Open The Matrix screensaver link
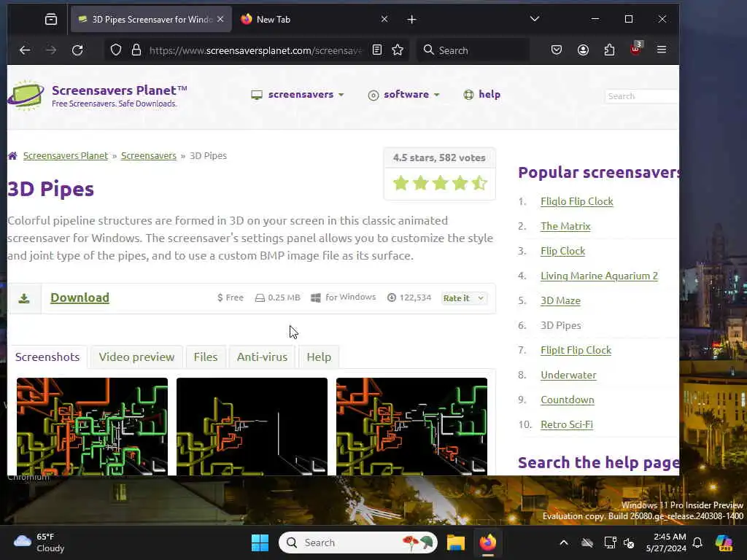The width and height of the screenshot is (747, 560). coord(565,226)
